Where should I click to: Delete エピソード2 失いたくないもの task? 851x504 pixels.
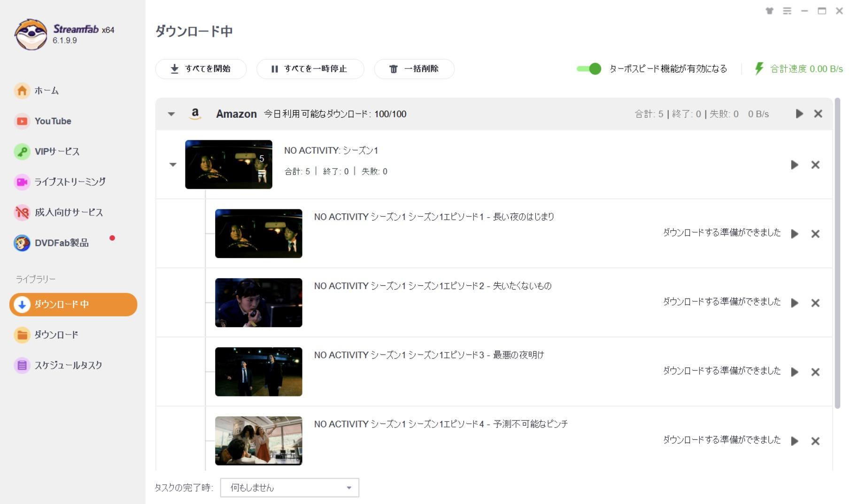815,303
